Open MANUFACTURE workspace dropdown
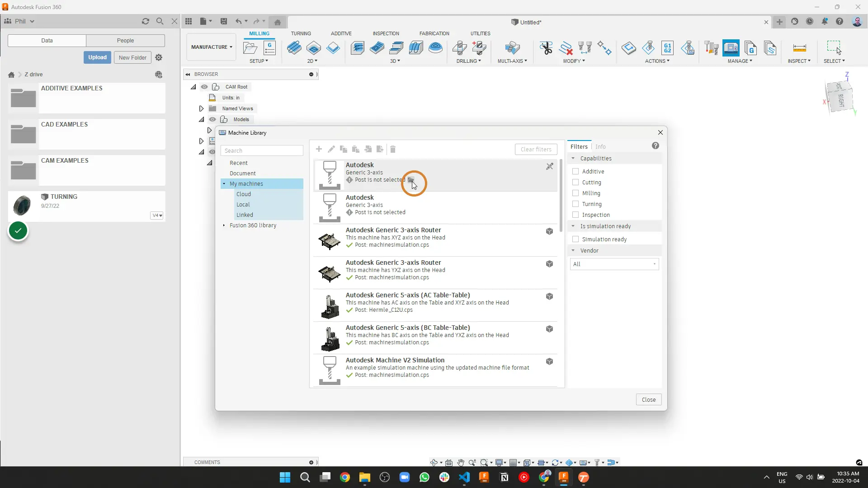 coord(212,47)
